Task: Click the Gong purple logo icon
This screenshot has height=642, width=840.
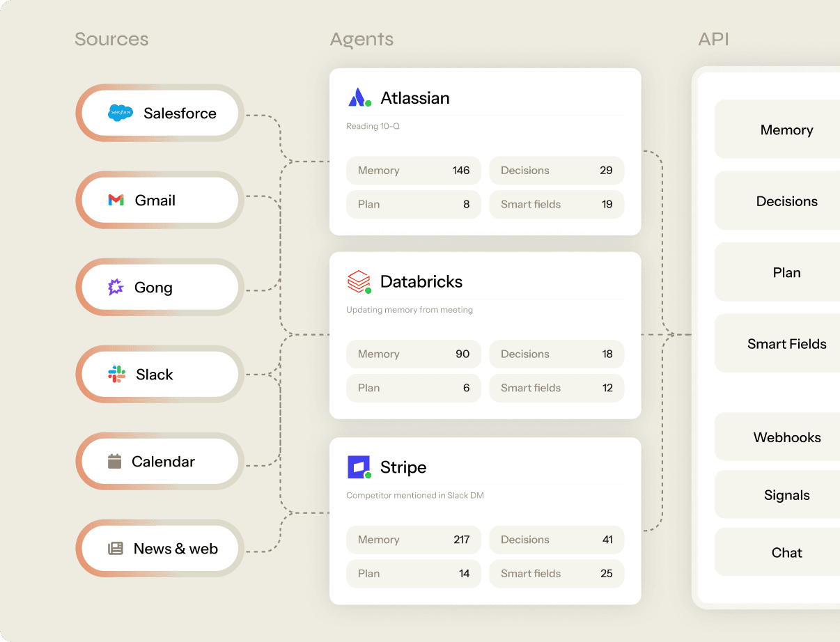Action: [x=116, y=288]
